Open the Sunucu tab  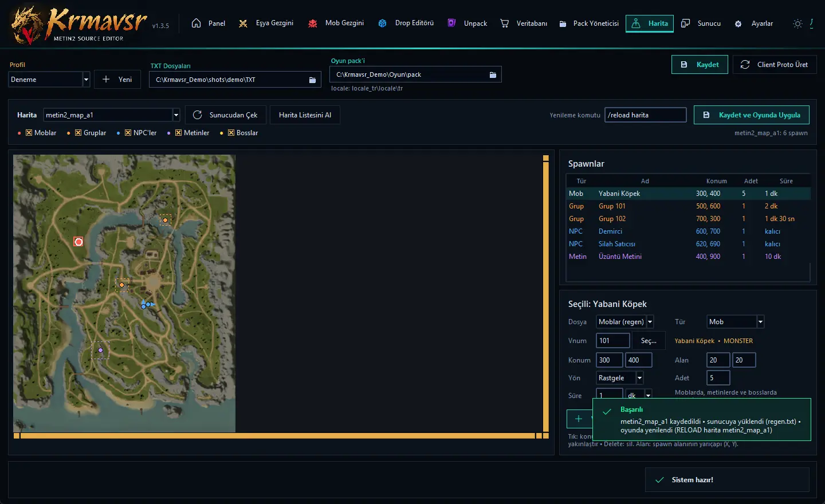click(701, 23)
